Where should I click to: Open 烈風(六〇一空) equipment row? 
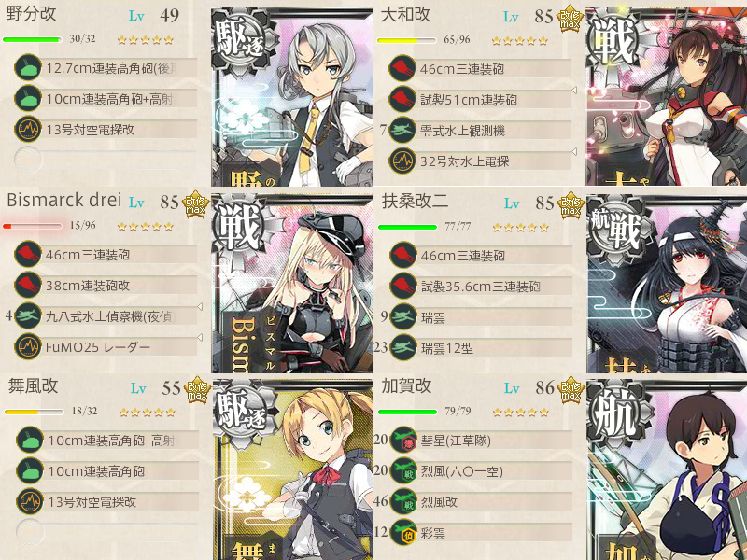coord(481,471)
